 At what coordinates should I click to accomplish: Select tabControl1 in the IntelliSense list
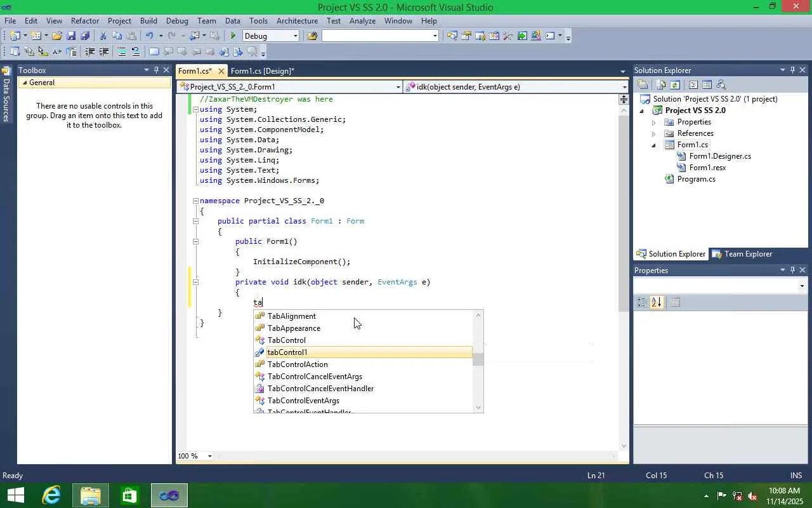[363, 352]
